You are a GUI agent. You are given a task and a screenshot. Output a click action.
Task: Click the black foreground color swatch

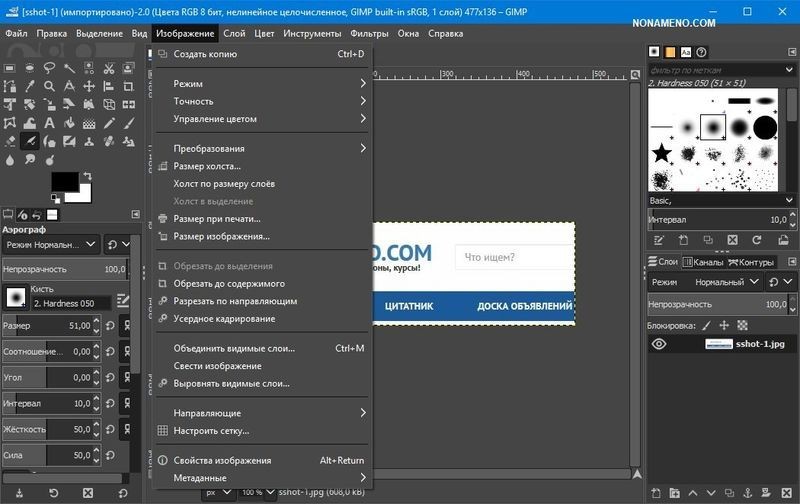(x=65, y=181)
